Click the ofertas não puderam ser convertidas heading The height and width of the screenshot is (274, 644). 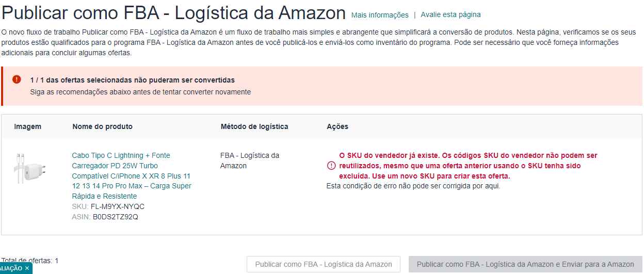133,80
